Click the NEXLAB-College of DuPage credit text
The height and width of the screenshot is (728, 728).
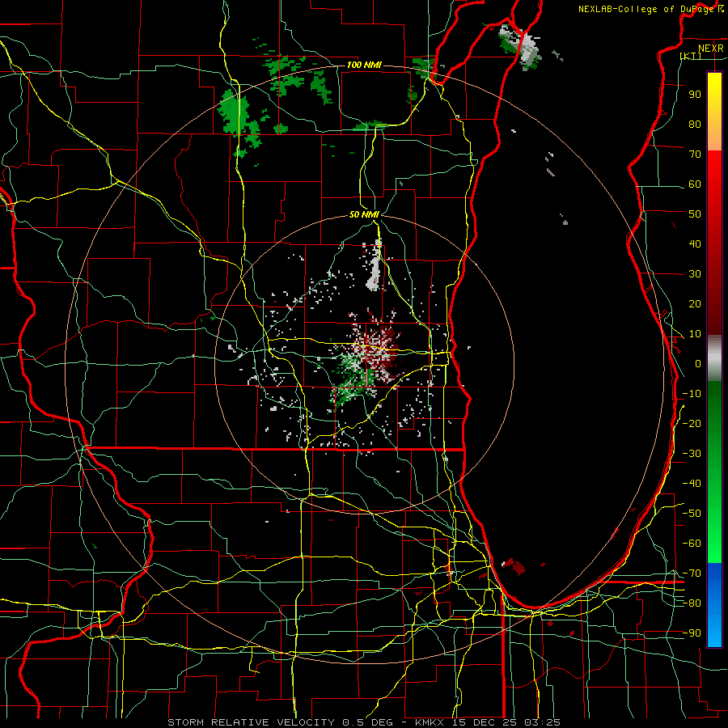pyautogui.click(x=648, y=9)
